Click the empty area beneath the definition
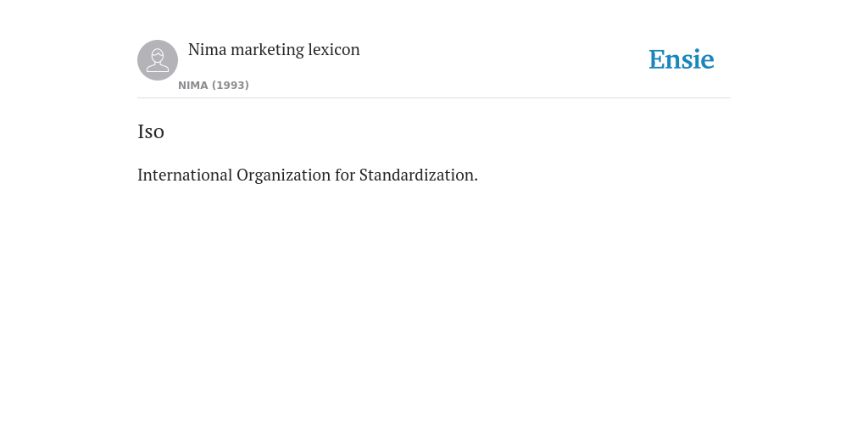This screenshot has height=434, width=868. click(434, 304)
